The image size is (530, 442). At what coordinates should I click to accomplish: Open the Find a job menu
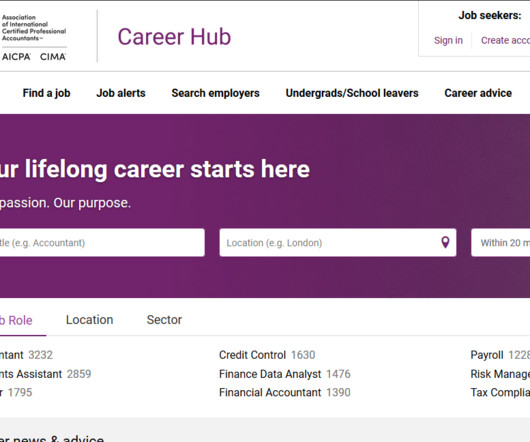click(x=46, y=93)
